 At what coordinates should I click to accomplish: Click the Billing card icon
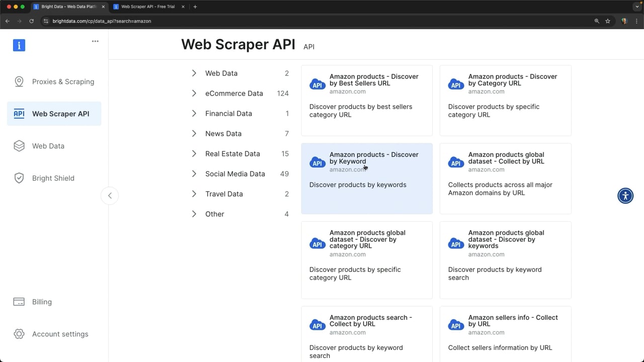[x=19, y=302]
